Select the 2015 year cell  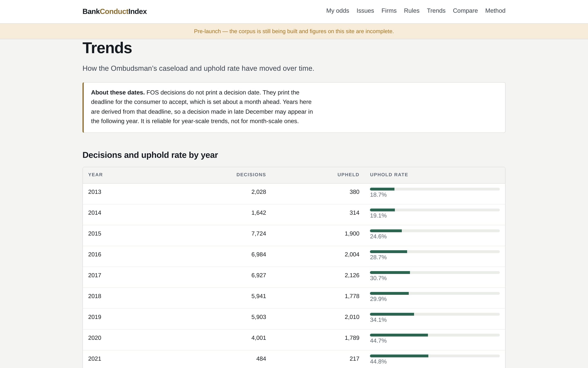click(x=95, y=234)
